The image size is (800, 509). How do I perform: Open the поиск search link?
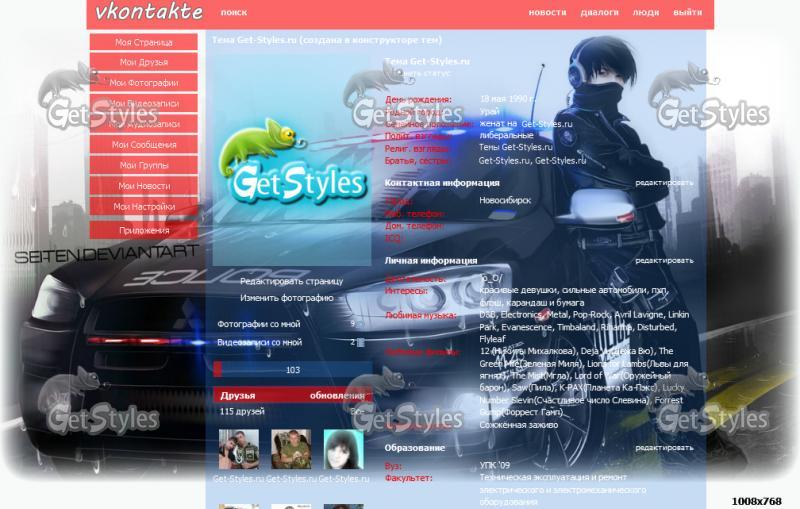tap(234, 12)
